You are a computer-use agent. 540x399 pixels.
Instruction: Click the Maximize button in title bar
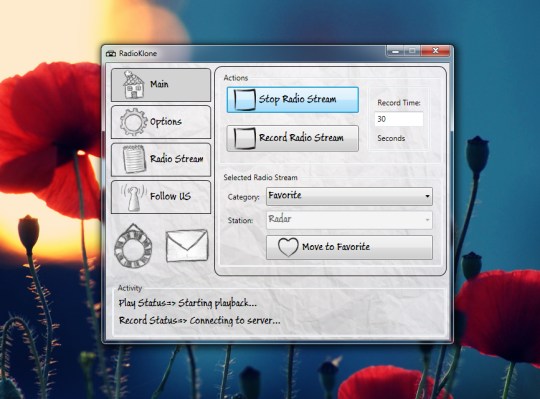(412, 51)
